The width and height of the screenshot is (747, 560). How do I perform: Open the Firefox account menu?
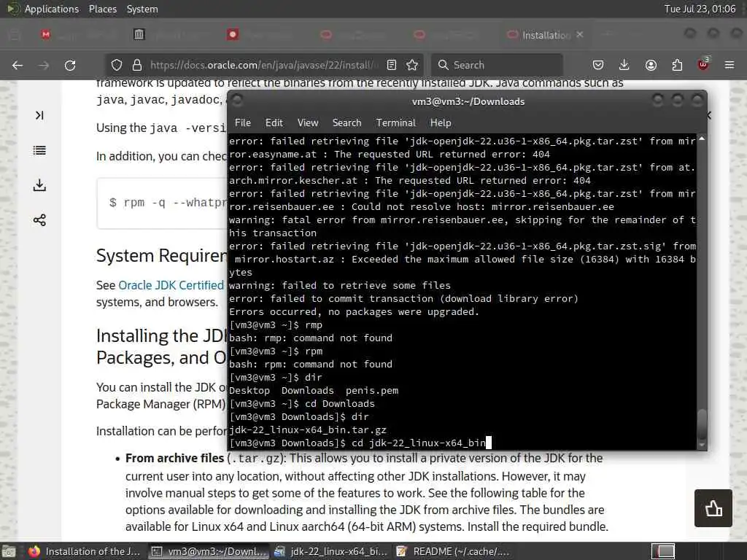(x=651, y=65)
